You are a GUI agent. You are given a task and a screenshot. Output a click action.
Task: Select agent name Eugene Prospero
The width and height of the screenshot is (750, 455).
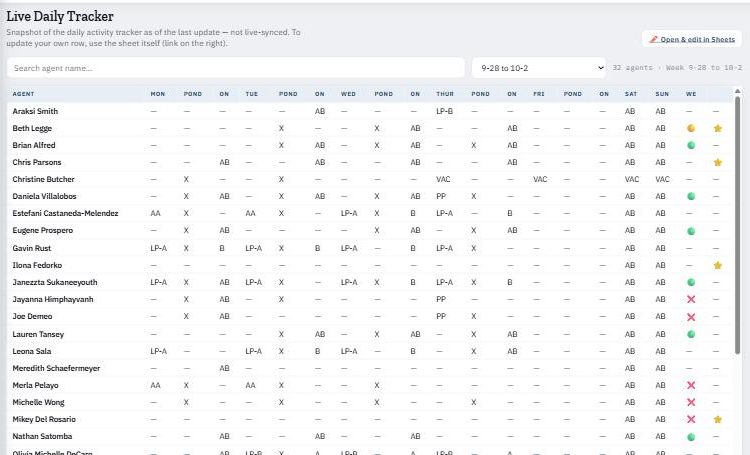(x=43, y=230)
